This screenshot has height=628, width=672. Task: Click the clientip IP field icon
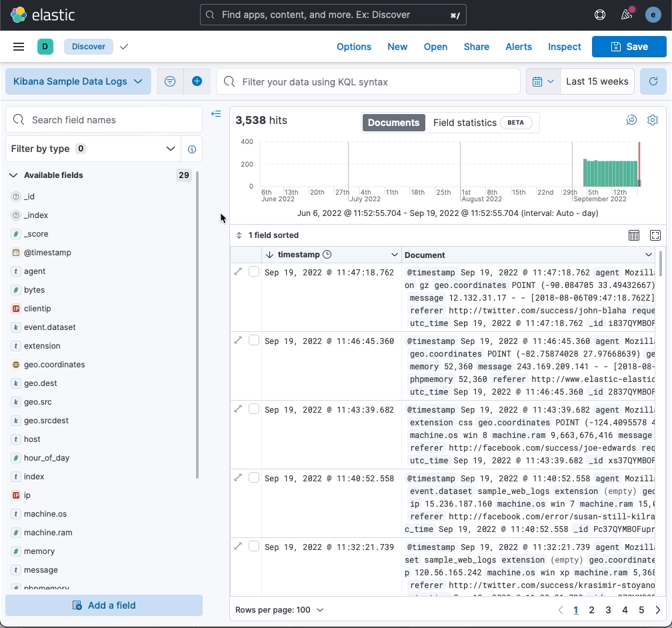(16, 309)
